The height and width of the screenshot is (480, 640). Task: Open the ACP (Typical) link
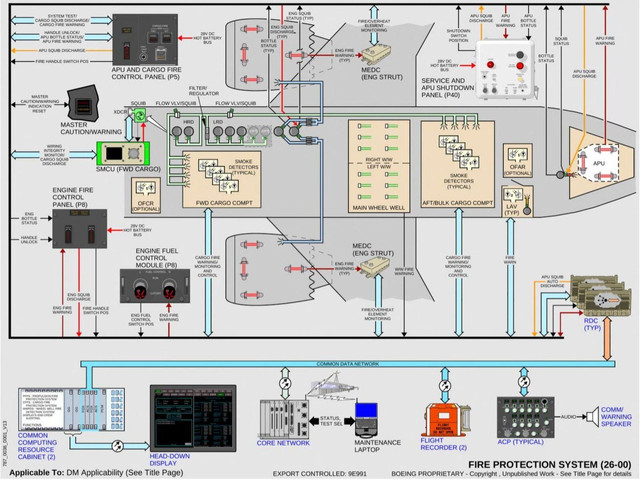point(520,442)
